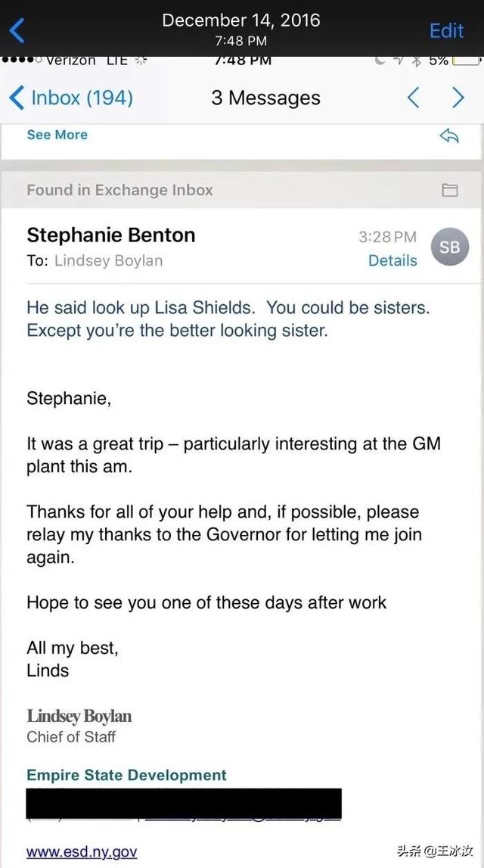Tap the 3 Messages thread title
Screen dimensions: 484x868
[x=265, y=98]
